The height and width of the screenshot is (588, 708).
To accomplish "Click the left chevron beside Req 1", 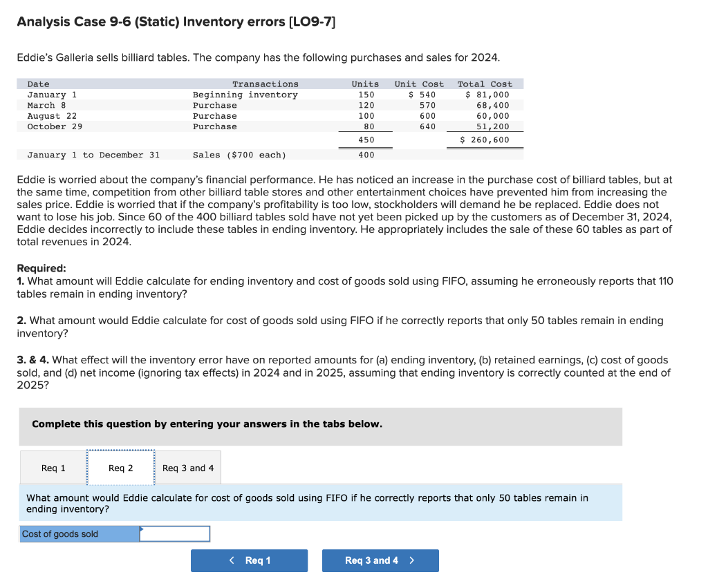I will (x=232, y=560).
